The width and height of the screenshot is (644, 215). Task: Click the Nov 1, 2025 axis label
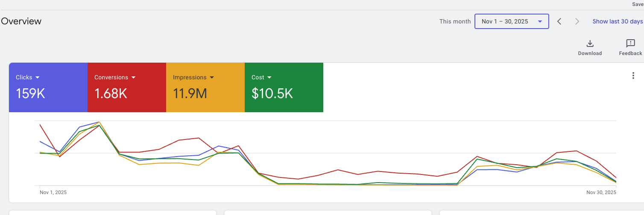[x=53, y=192]
